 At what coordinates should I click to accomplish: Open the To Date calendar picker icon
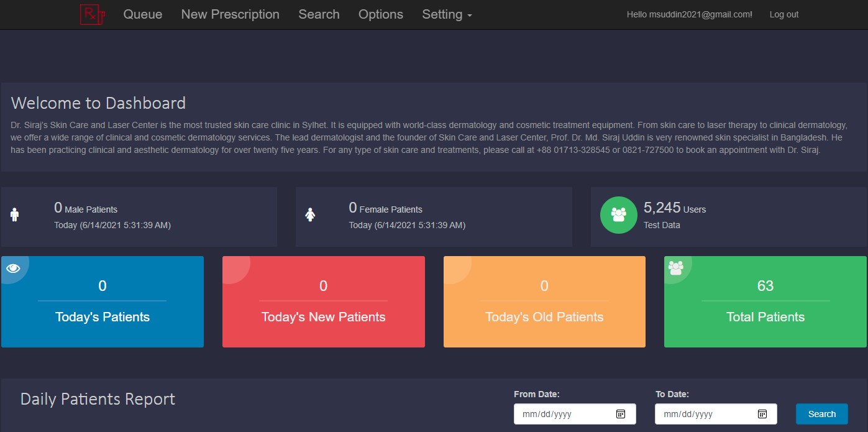762,414
